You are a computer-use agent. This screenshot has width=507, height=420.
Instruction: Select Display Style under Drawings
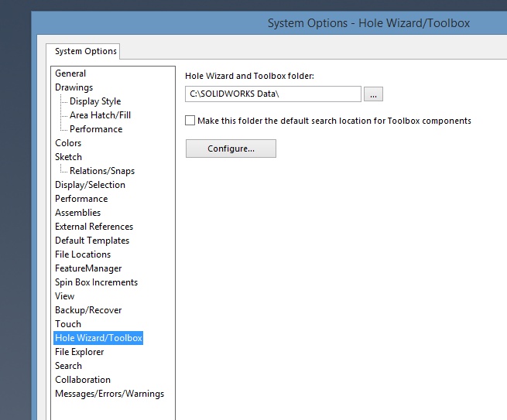coord(95,101)
